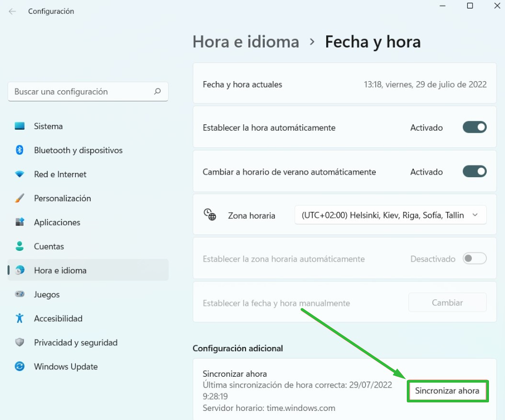Click the Windows Update refresh icon
Screen dimensions: 505x420
(20, 366)
